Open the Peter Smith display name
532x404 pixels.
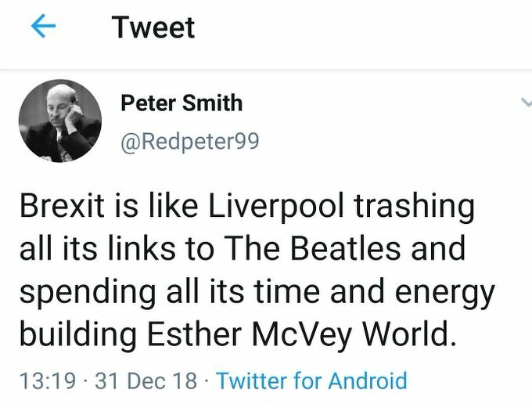[182, 103]
